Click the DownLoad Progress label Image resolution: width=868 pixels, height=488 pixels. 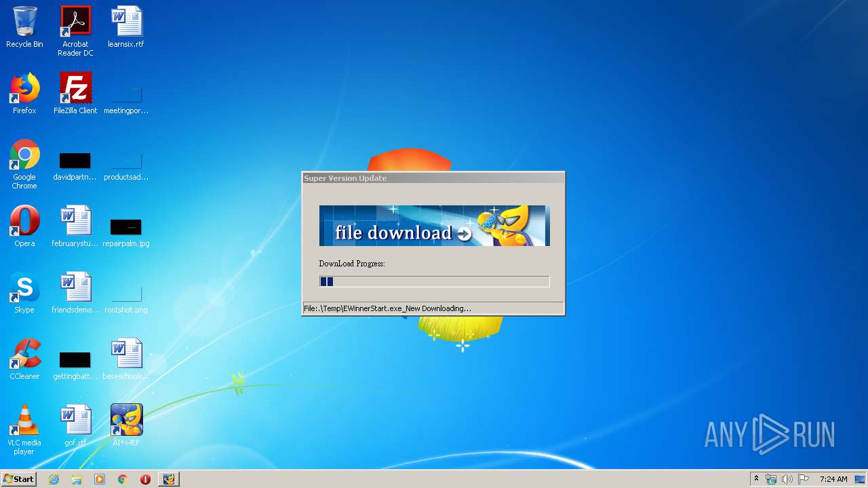(x=352, y=264)
